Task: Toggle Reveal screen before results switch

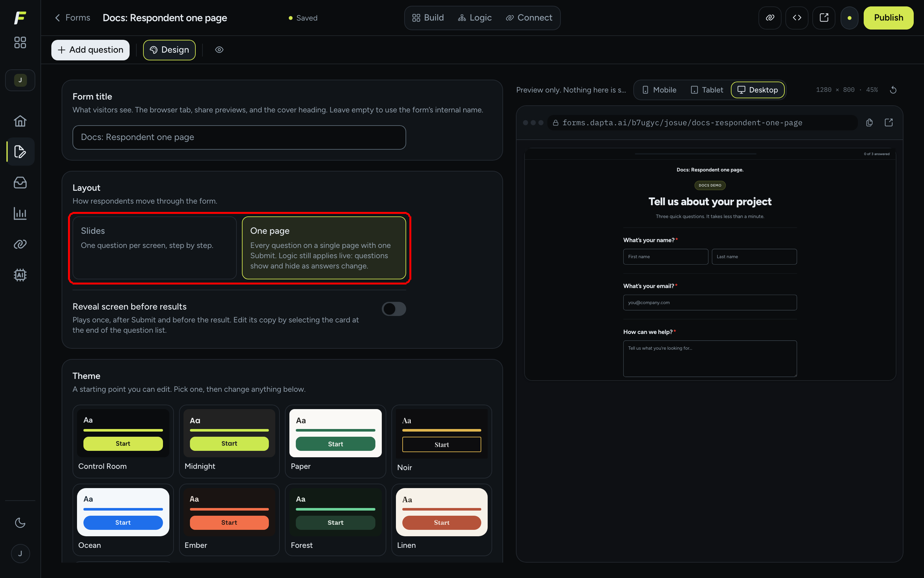Action: point(394,309)
